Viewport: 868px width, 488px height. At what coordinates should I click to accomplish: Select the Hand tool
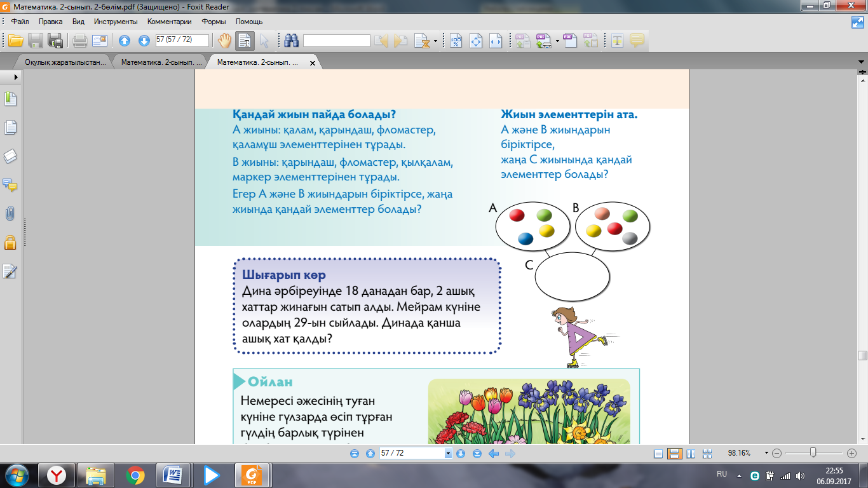coord(225,41)
